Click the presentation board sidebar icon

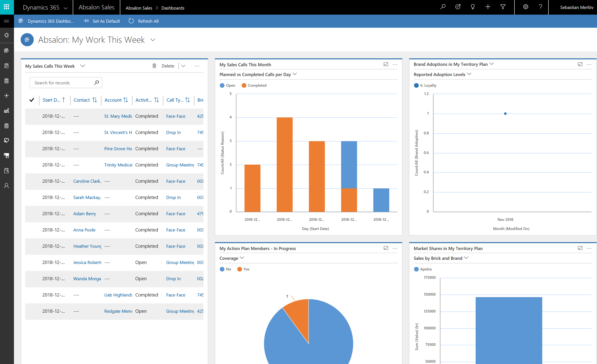[x=7, y=155]
